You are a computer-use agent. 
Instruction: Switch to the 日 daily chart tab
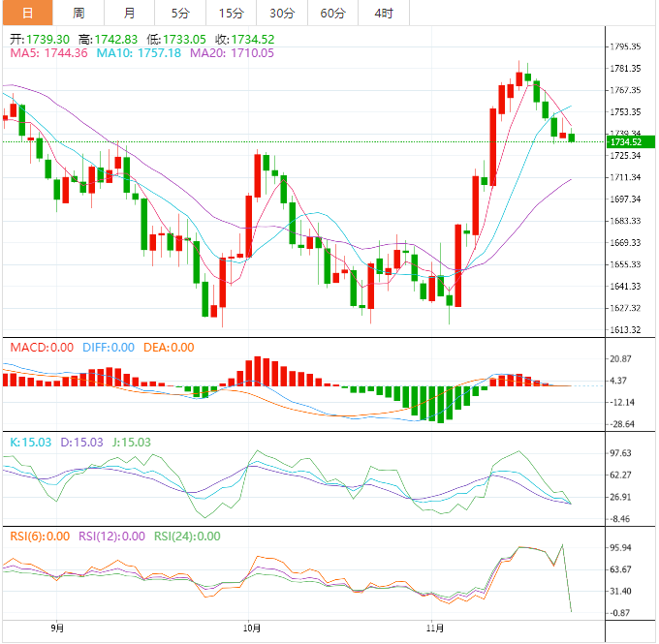point(26,13)
